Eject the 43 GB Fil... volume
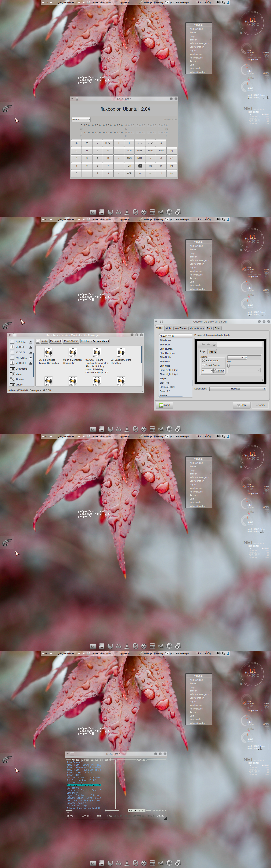Viewport: 271px width, 868px height. (x=31, y=352)
